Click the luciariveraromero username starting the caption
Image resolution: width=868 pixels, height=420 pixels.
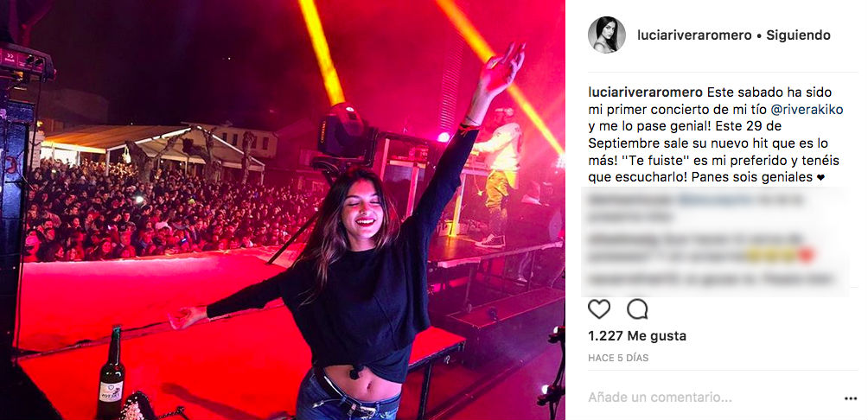tap(646, 92)
